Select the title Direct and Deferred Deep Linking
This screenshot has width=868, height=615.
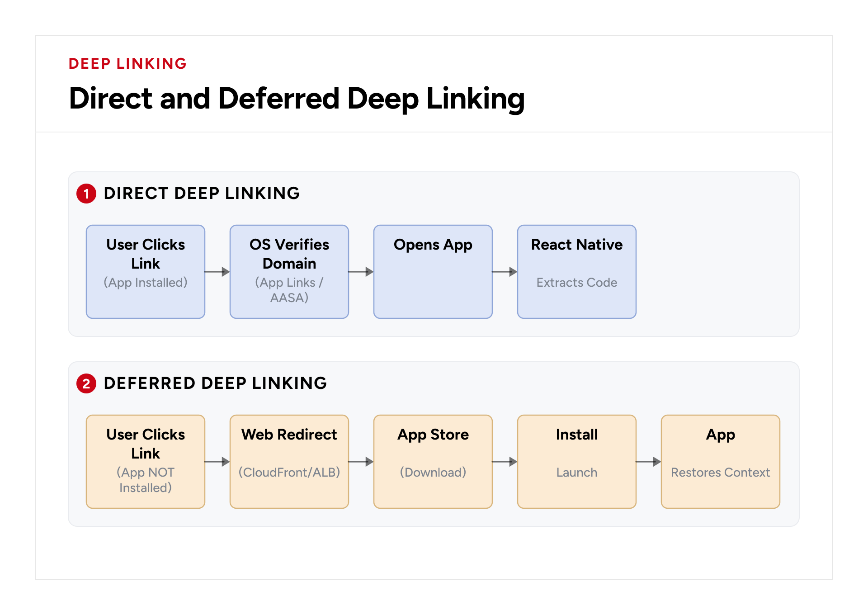coord(297,99)
